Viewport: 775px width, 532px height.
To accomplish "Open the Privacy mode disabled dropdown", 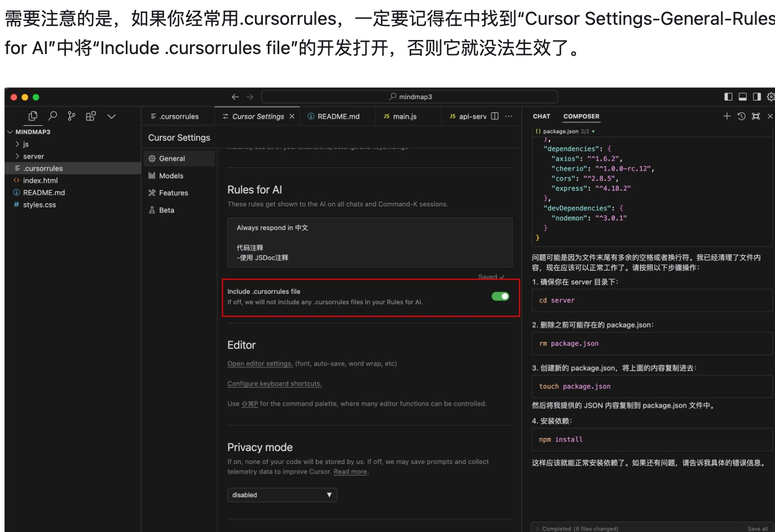I will pyautogui.click(x=283, y=495).
